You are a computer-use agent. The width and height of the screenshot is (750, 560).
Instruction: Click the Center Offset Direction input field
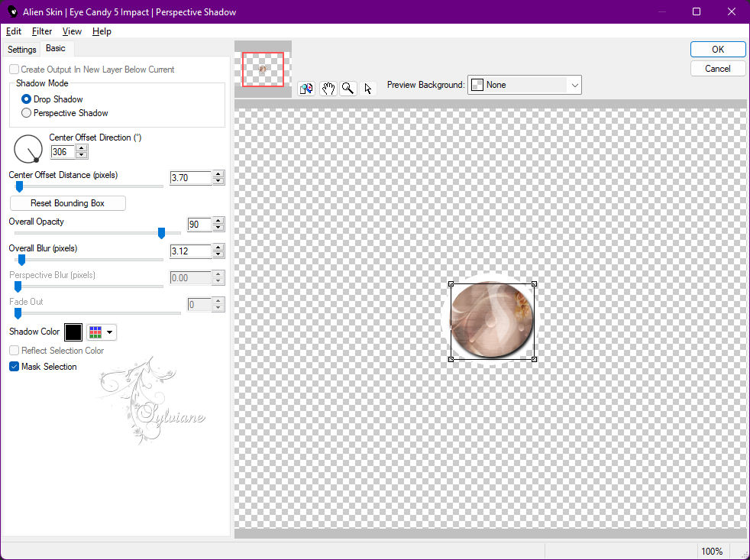pyautogui.click(x=63, y=152)
